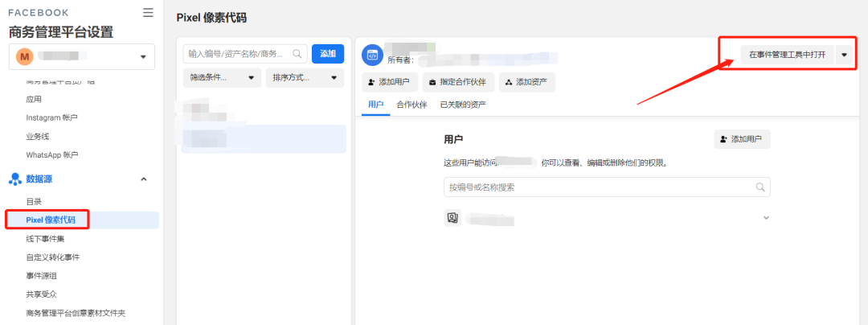This screenshot has height=325, width=868.
Task: Click the user avatar icon in list
Action: (x=452, y=217)
